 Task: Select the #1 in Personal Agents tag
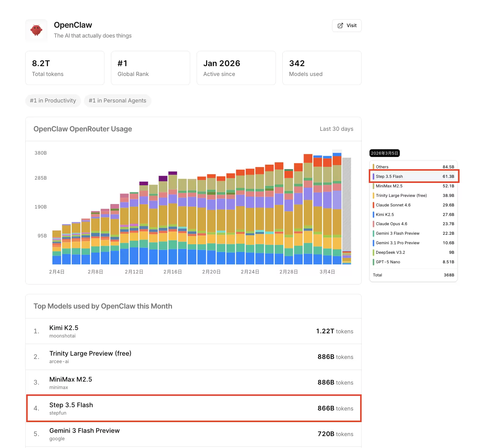[x=117, y=101]
